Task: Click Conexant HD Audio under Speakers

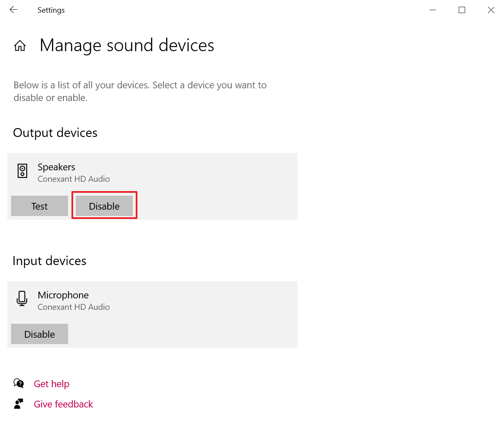Action: pyautogui.click(x=74, y=179)
